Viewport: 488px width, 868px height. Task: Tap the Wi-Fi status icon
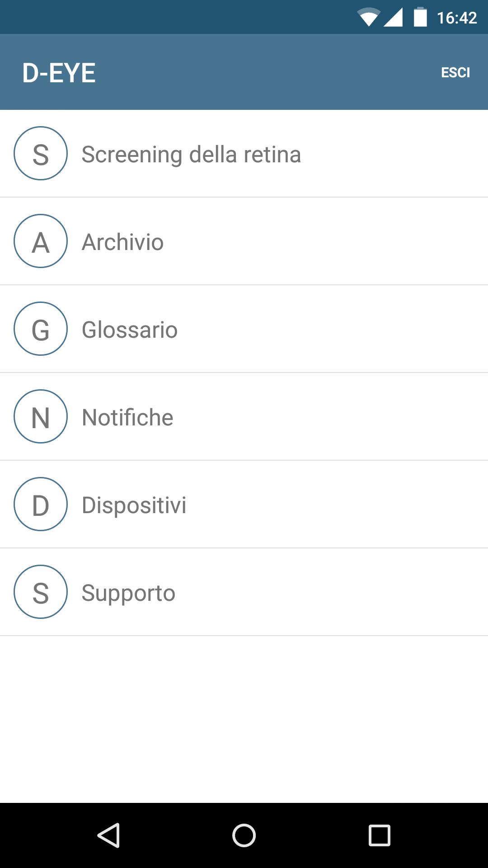(x=369, y=18)
